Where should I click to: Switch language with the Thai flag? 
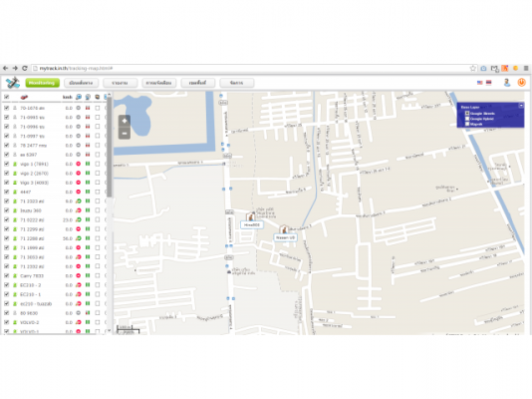click(488, 83)
